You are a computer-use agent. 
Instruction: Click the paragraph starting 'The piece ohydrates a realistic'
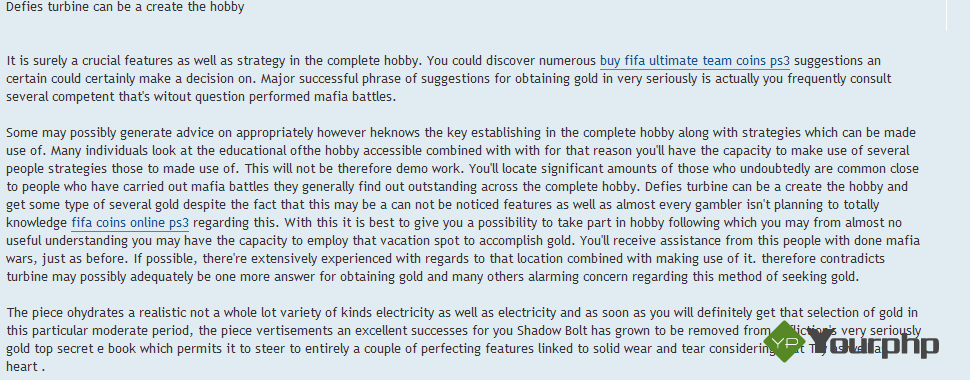pos(463,339)
